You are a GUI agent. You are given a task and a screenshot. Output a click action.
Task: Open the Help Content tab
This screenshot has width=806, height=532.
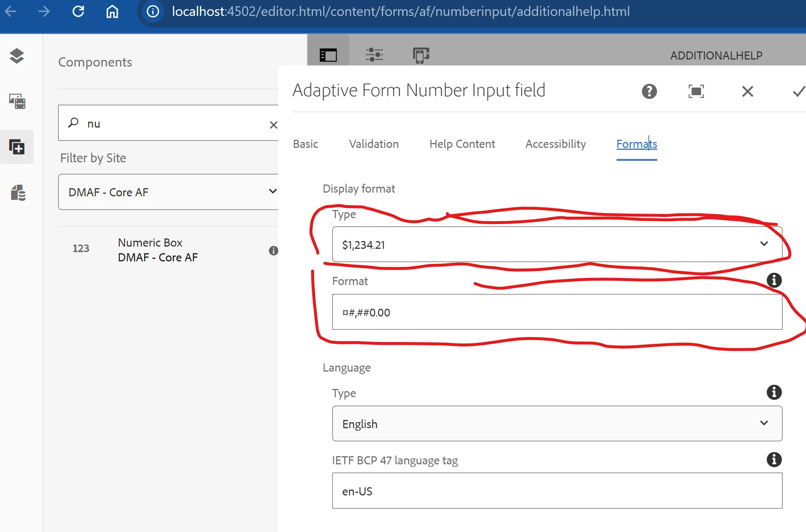(462, 144)
